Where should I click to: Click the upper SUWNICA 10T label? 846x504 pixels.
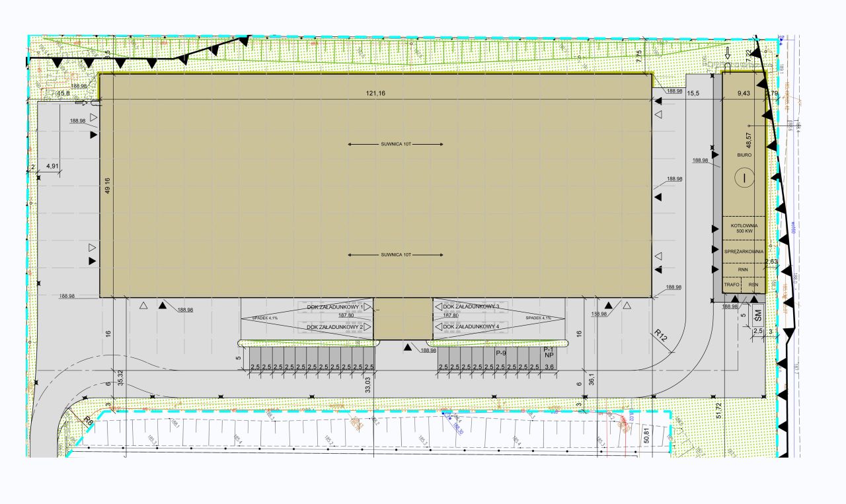point(396,143)
